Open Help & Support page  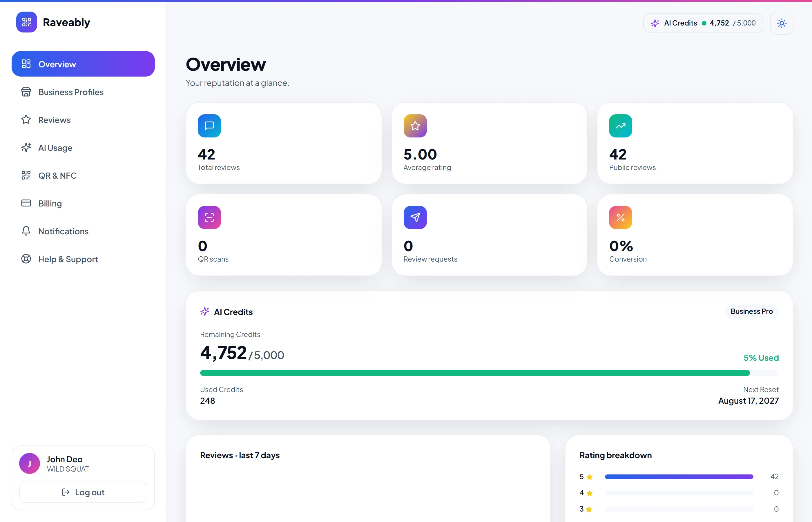pyautogui.click(x=83, y=259)
